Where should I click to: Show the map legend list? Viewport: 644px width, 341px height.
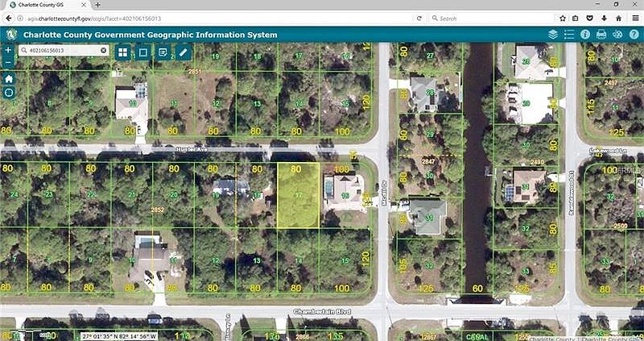point(569,35)
